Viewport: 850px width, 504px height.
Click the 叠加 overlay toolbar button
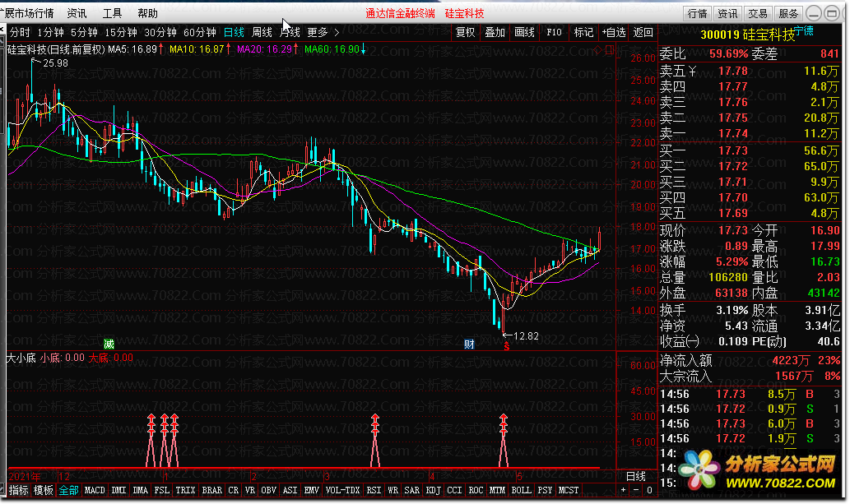click(495, 33)
